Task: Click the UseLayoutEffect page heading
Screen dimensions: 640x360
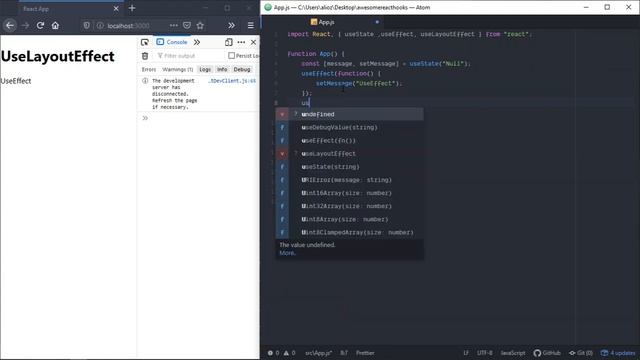Action: pos(58,56)
